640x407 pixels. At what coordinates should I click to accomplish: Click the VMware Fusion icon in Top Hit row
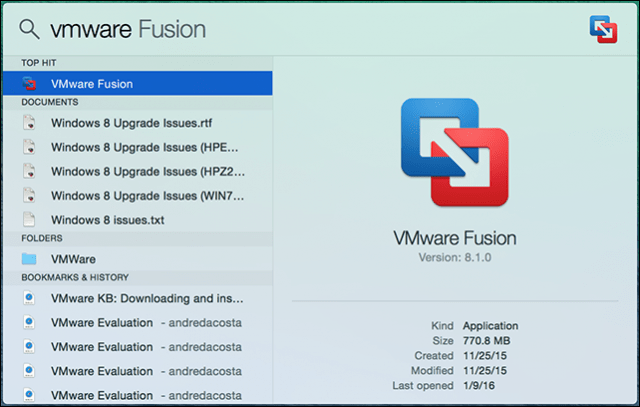point(29,83)
